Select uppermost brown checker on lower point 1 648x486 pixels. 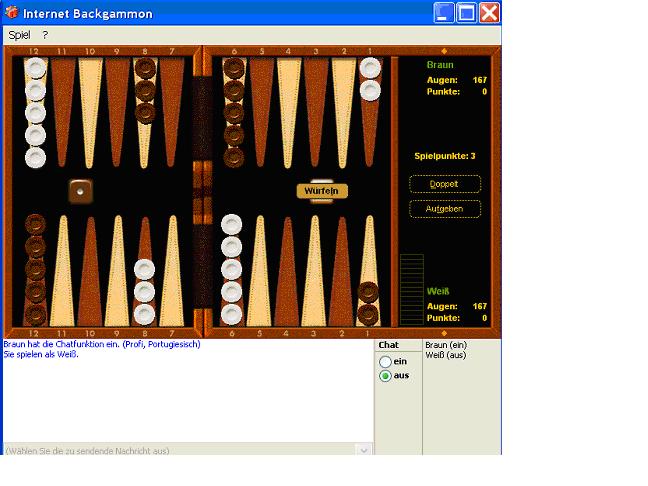[x=368, y=292]
